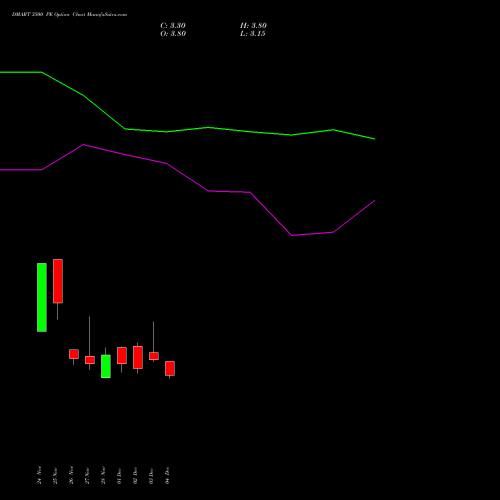
Task: Select the 24 Nov date label
Action: click(x=39, y=475)
